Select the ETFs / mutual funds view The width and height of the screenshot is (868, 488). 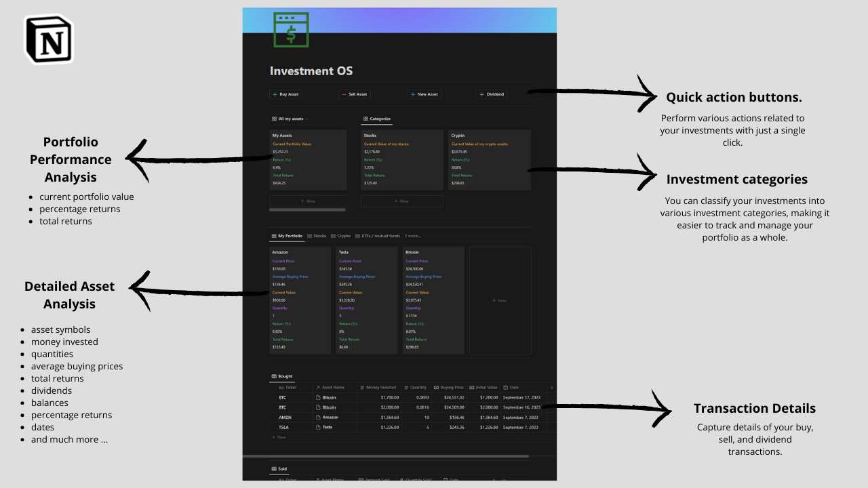(380, 235)
